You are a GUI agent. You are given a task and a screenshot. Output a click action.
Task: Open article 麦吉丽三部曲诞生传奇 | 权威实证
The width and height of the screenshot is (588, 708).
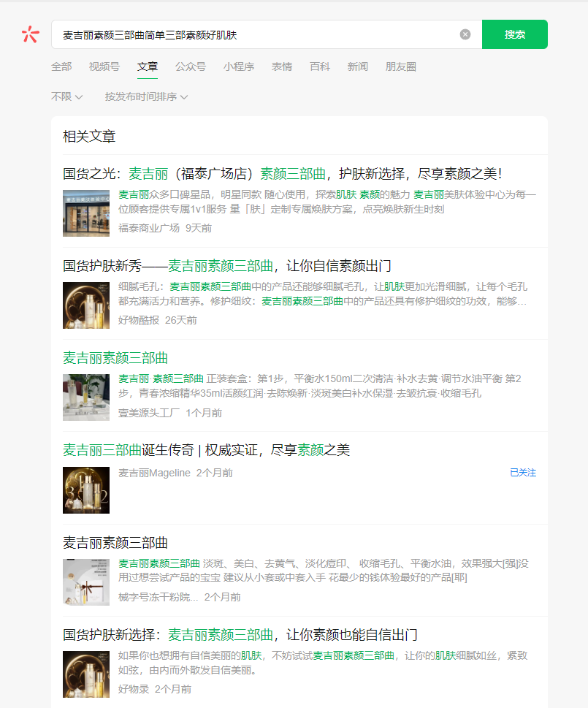206,450
